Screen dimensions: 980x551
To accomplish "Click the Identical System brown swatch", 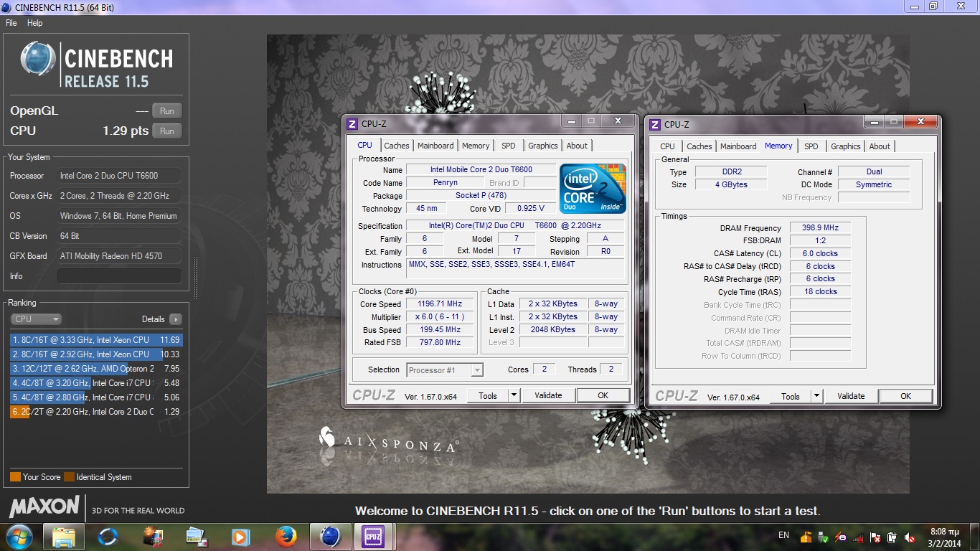I will pos(69,477).
